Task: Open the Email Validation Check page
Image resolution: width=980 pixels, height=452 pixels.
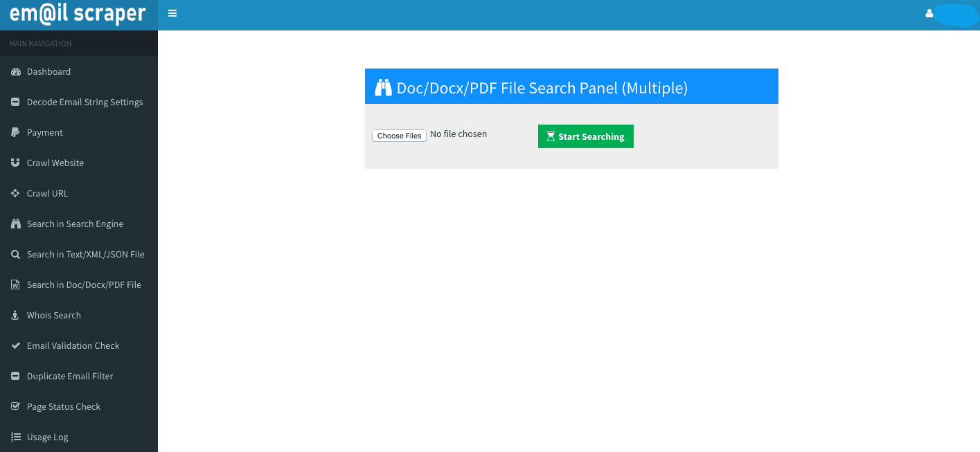Action: tap(73, 346)
